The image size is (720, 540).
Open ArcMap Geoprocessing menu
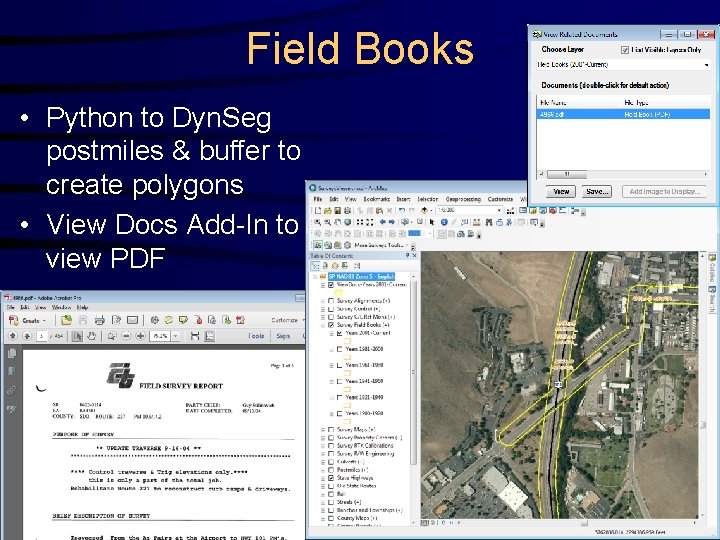pos(463,199)
